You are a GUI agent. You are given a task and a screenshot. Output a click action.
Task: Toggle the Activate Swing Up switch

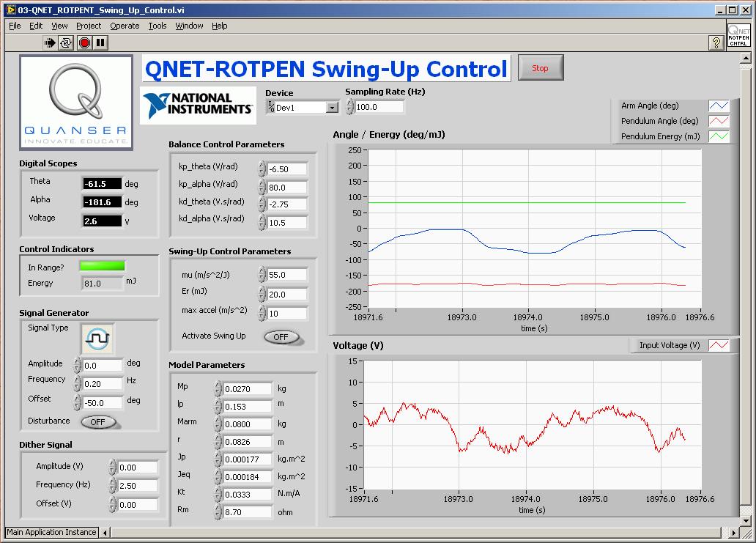pyautogui.click(x=283, y=337)
